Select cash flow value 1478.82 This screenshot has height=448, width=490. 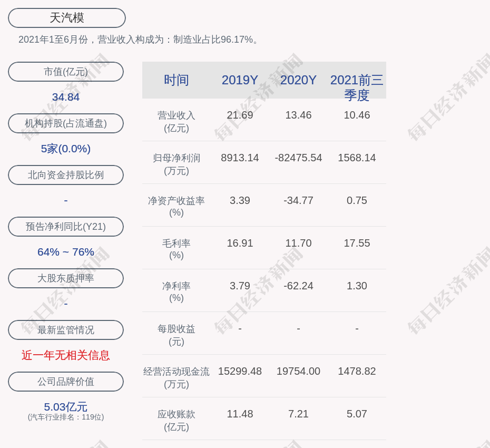[357, 371]
